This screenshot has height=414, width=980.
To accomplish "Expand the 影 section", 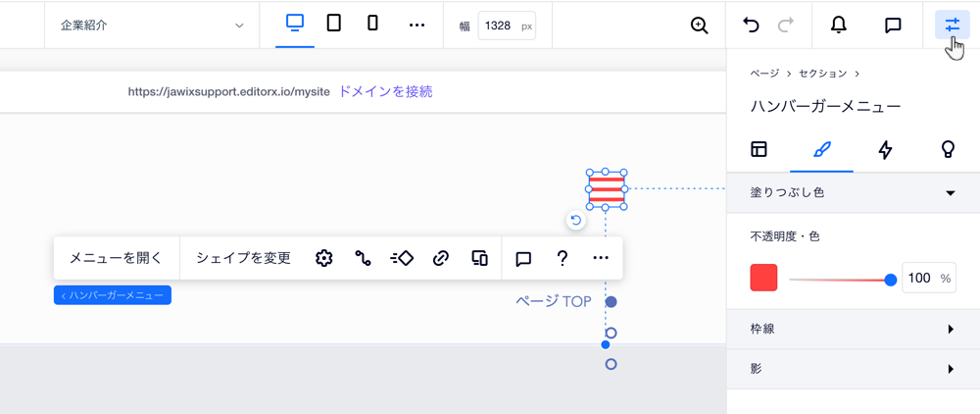I will [854, 369].
